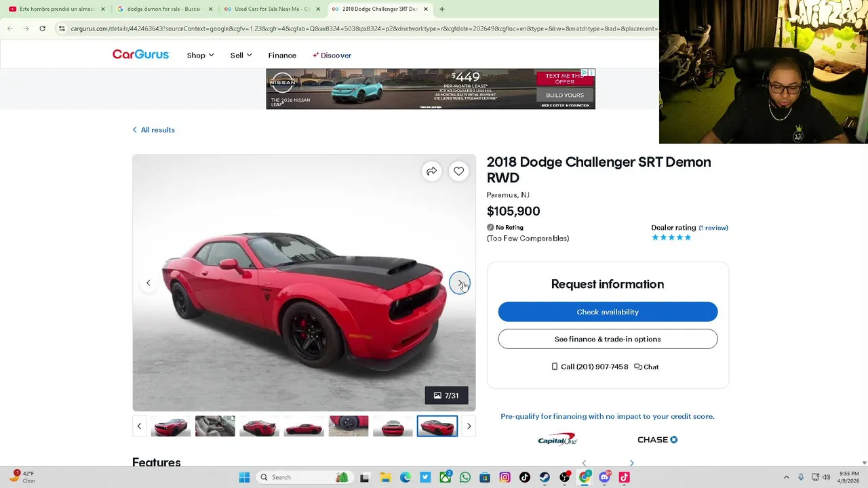This screenshot has height=488, width=868.
Task: Click the Check availability button
Action: coord(608,312)
